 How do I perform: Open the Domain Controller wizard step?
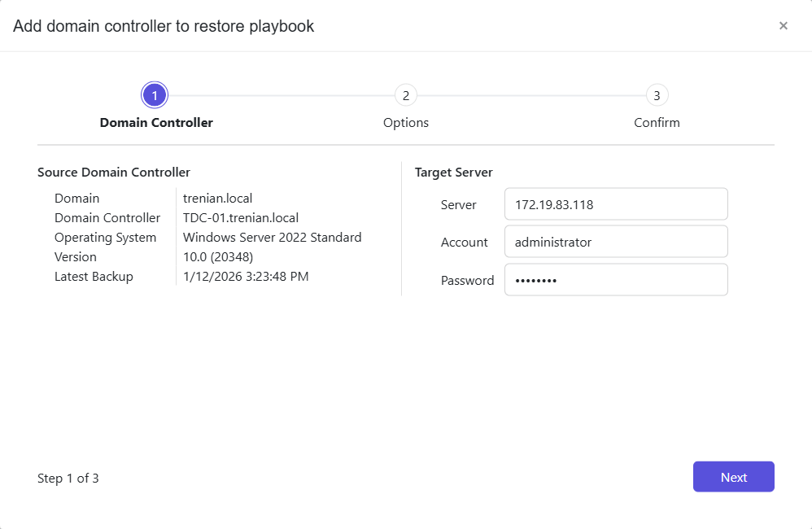[155, 122]
